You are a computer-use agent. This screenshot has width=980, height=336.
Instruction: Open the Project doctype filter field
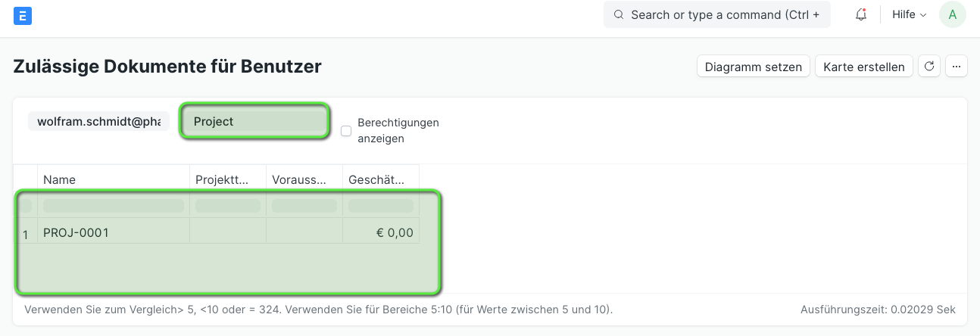coord(254,121)
